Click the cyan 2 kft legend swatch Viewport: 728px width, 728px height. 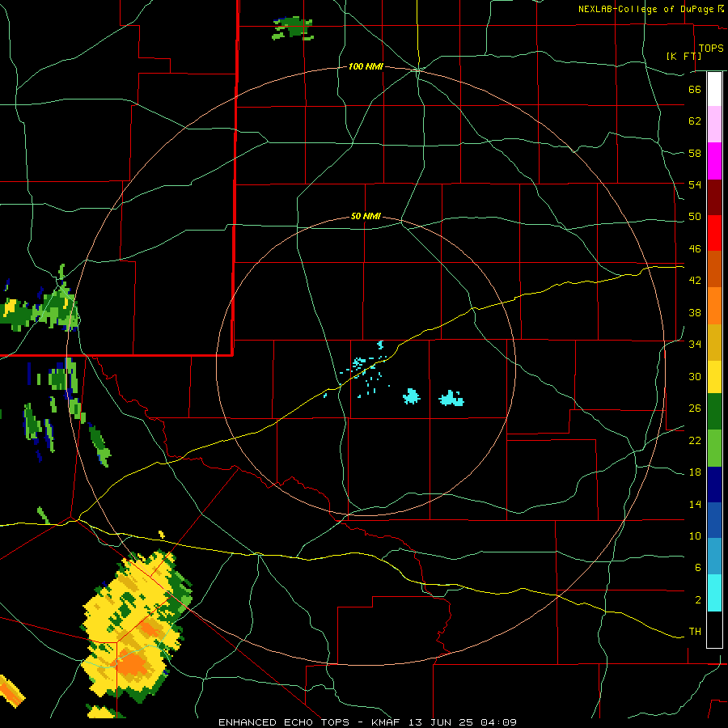(x=714, y=593)
